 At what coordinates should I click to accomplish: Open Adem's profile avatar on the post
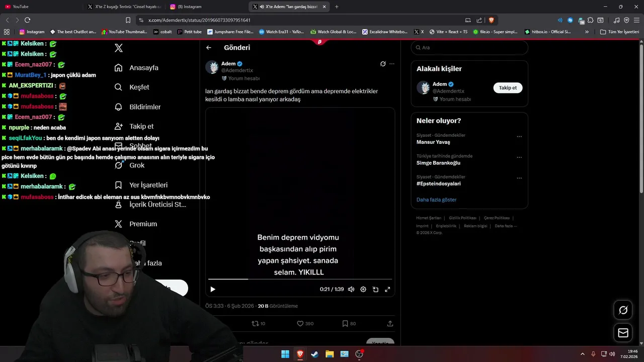[212, 67]
